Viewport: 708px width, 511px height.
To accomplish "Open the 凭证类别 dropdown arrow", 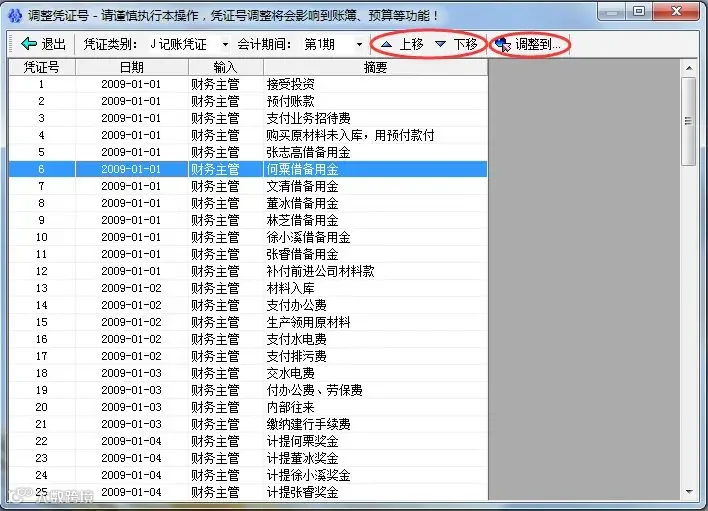I will [x=225, y=44].
